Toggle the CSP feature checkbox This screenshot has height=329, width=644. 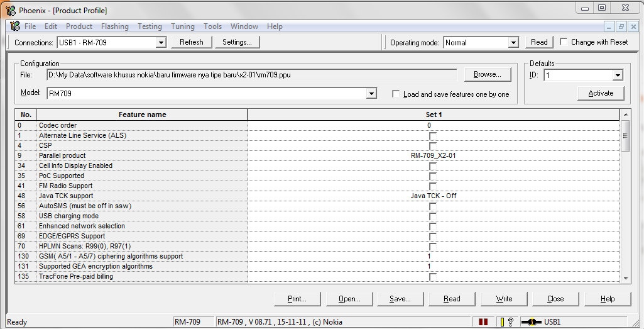(x=433, y=145)
